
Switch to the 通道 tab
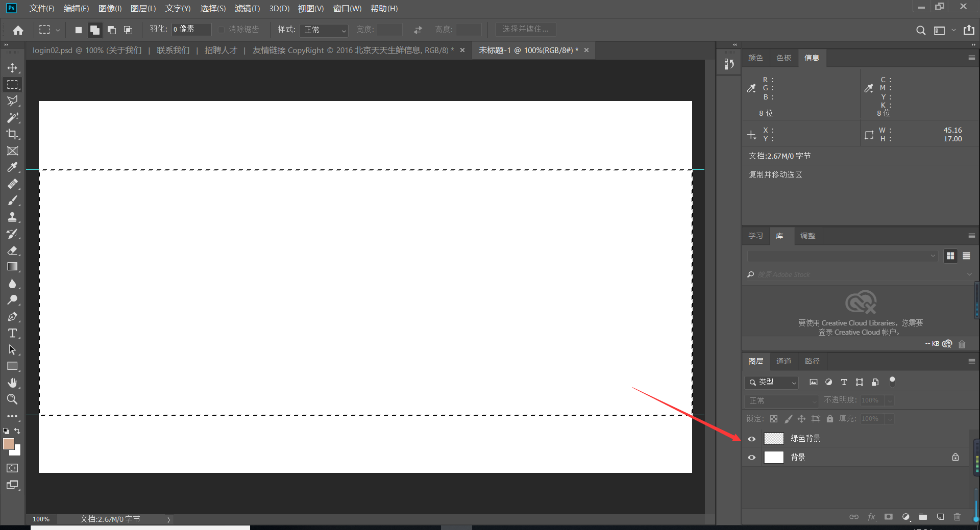783,361
